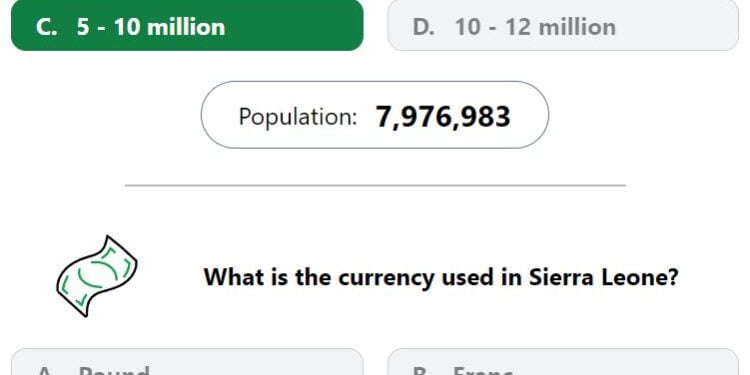The width and height of the screenshot is (750, 375).
Task: Select answer C. 5 - 10 million
Action: tap(187, 25)
